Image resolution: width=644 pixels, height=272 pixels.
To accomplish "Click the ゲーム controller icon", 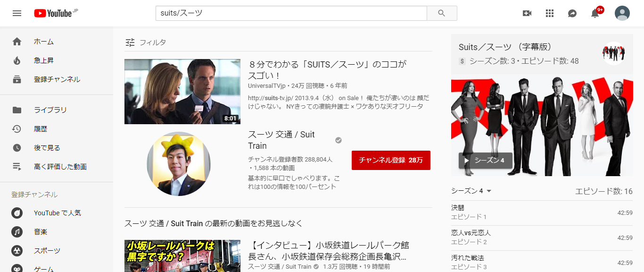I will click(x=17, y=269).
